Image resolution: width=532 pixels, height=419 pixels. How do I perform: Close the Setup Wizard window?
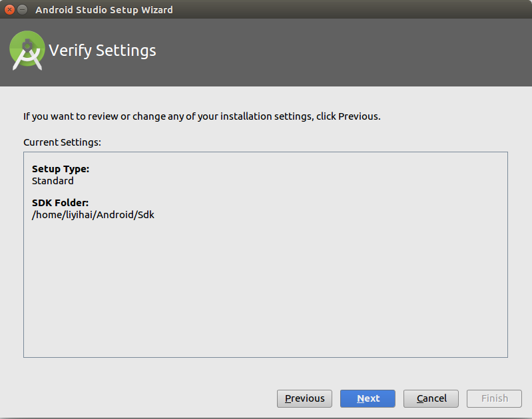(x=9, y=9)
